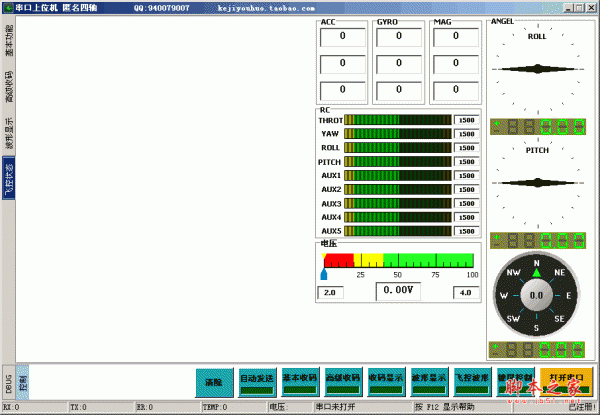Image resolution: width=600 pixels, height=415 pixels.
Task: Click the AUX5 value field 1500
Action: [466, 231]
